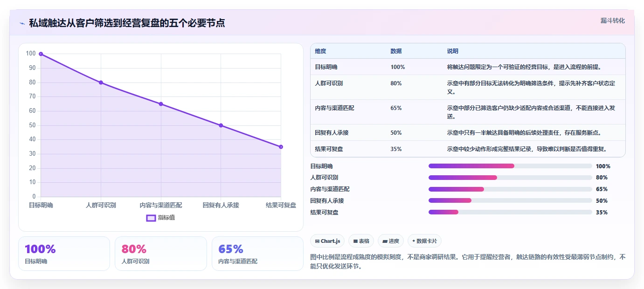
Task: Click y-axis tick 40 on the chart
Action: pyautogui.click(x=32, y=139)
